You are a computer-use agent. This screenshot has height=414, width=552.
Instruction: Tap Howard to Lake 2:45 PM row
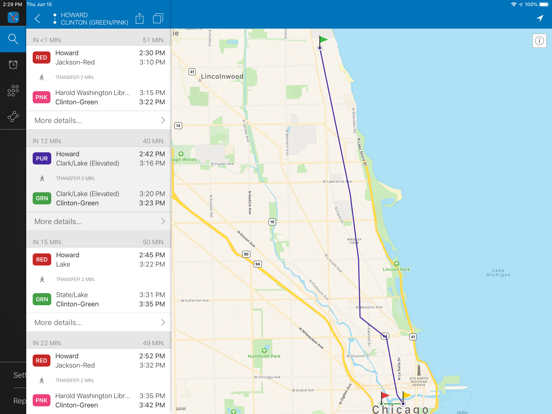[99, 259]
